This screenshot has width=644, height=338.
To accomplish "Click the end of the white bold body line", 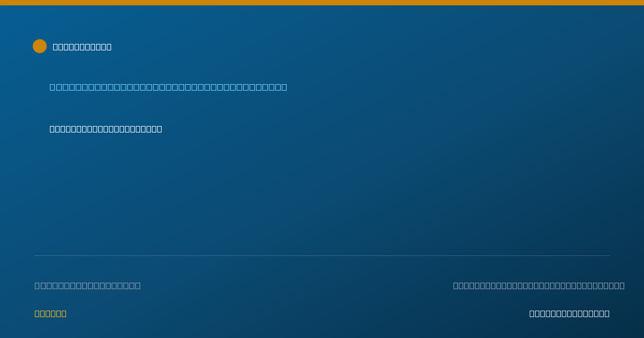I will pyautogui.click(x=159, y=129).
